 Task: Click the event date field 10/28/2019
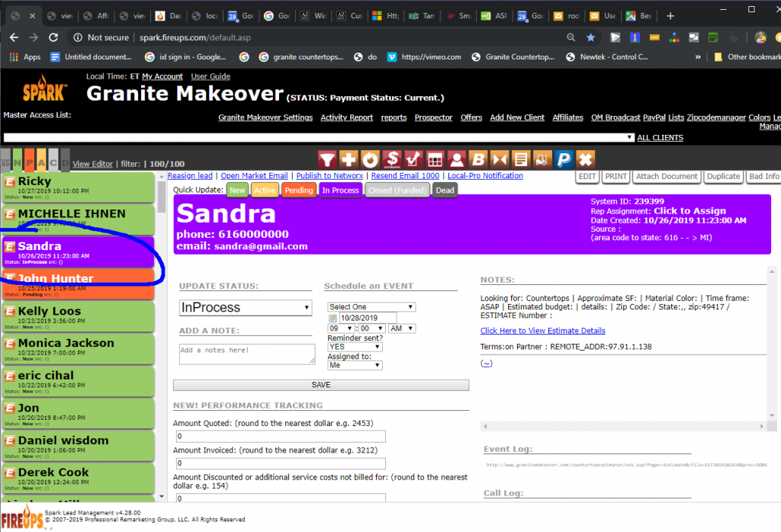(368, 318)
